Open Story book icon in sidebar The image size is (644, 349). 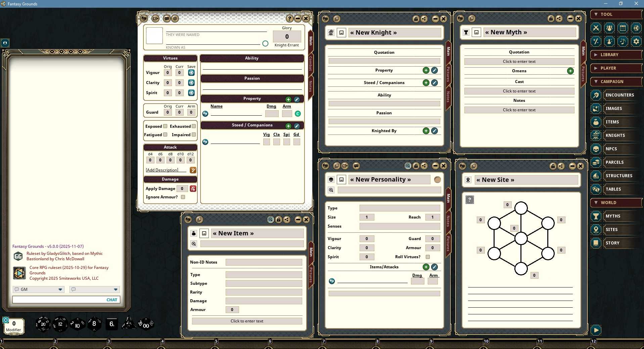[596, 243]
